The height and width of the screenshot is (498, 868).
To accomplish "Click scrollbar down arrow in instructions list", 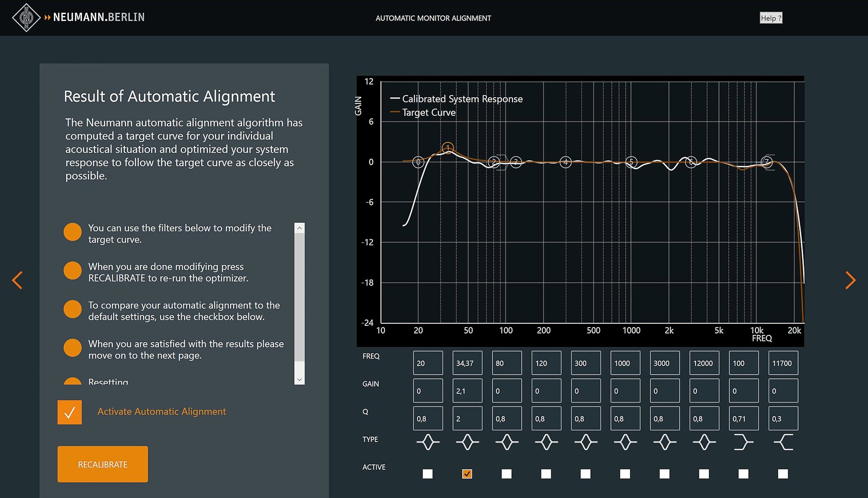I will (x=300, y=380).
